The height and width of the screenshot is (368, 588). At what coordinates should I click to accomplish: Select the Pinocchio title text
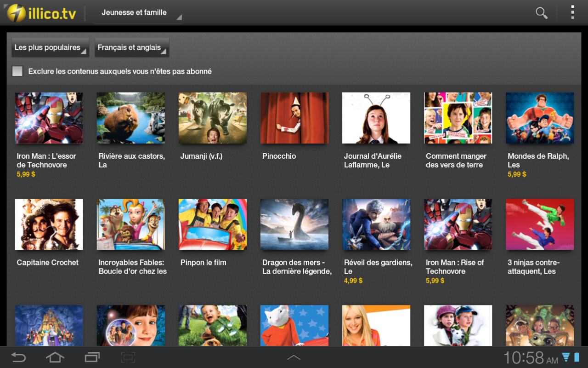click(279, 156)
